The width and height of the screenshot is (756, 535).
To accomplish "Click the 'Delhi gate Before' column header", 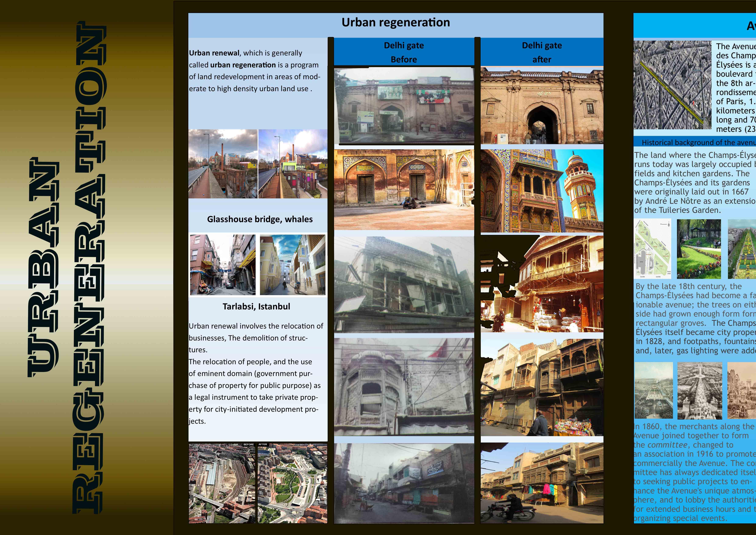I will pyautogui.click(x=404, y=52).
